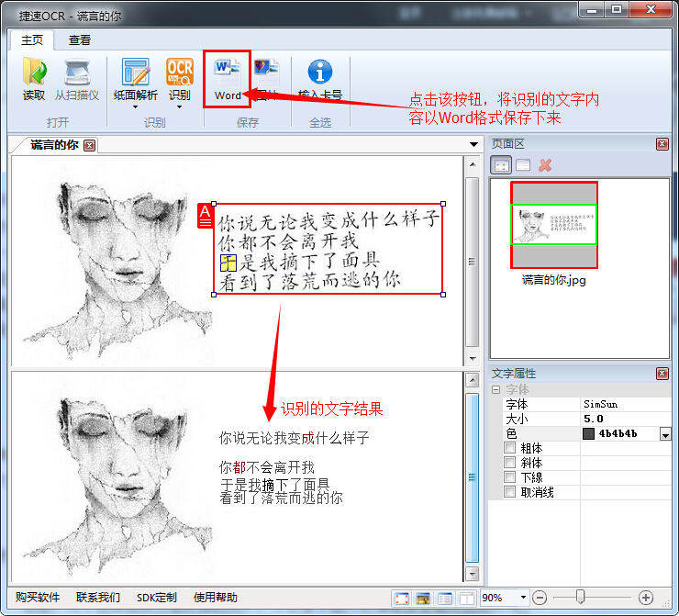The image size is (679, 616).
Task: Open the 纸面解析 dropdown arrow
Action: 135,106
